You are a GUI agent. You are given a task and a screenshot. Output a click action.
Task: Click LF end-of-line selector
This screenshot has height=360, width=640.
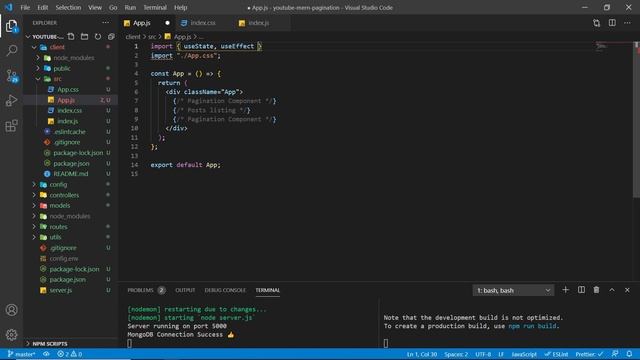[501, 354]
